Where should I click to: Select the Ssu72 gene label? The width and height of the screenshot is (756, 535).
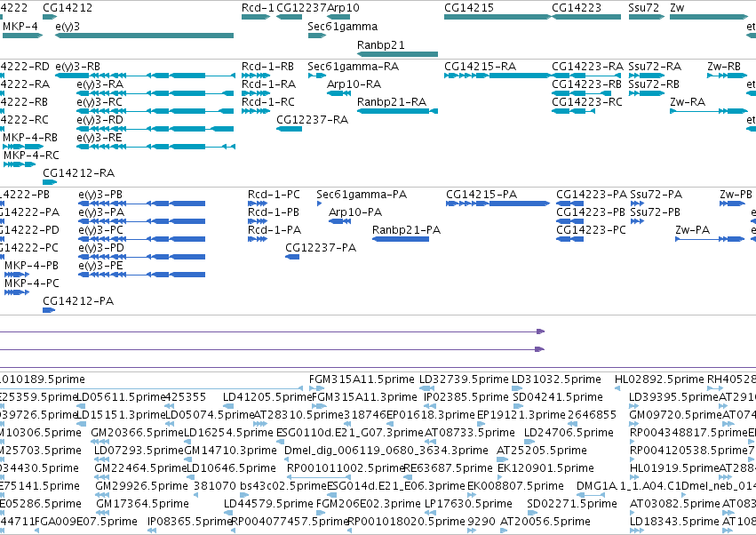tap(644, 8)
